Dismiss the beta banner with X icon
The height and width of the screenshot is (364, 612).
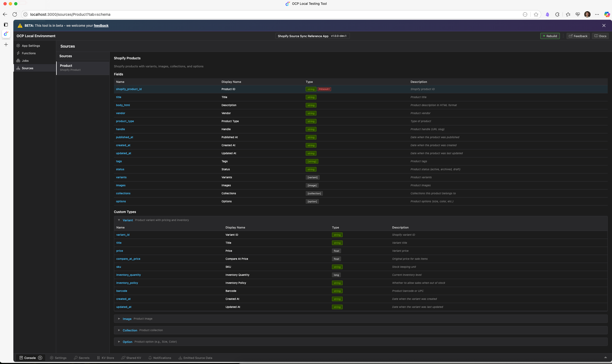coord(604,26)
